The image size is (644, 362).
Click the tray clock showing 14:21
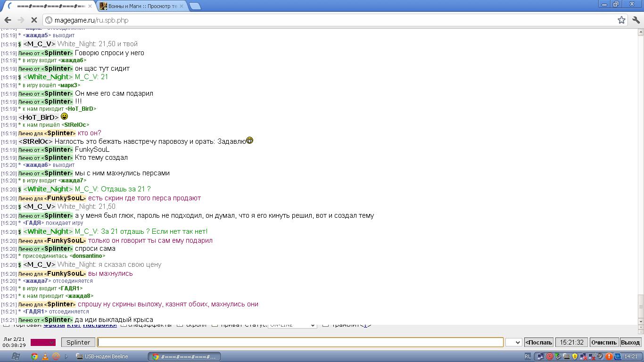[632, 357]
